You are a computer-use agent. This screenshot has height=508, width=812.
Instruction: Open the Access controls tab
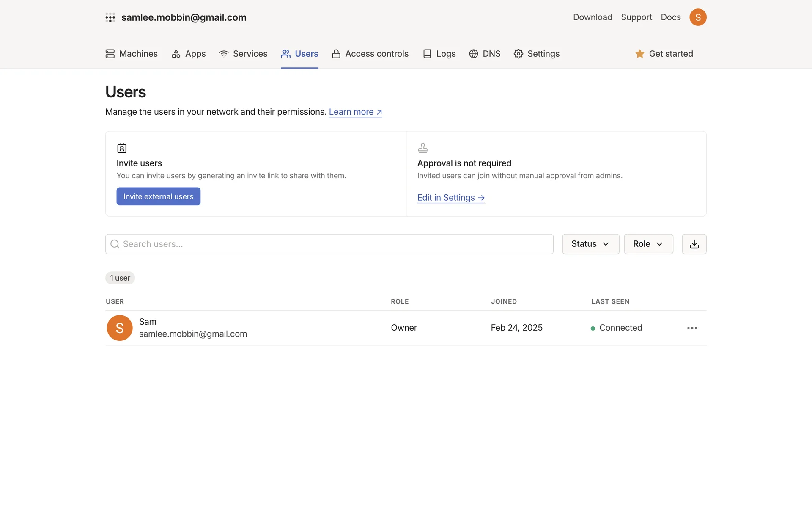click(370, 54)
